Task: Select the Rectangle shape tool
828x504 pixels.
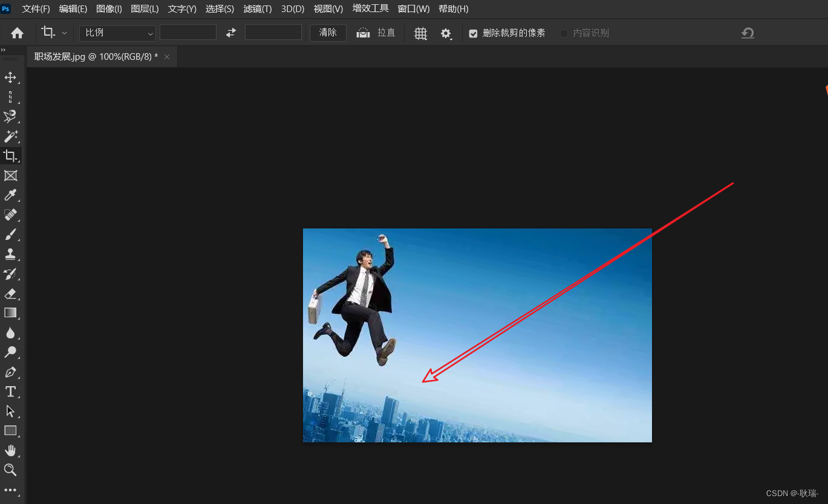Action: coord(10,431)
